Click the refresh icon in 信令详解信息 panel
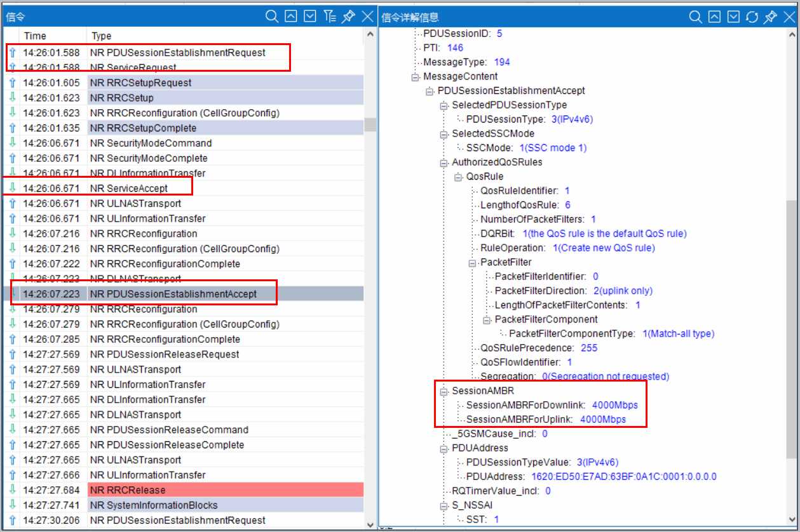Screen dimensions: 800x532 (x=752, y=17)
